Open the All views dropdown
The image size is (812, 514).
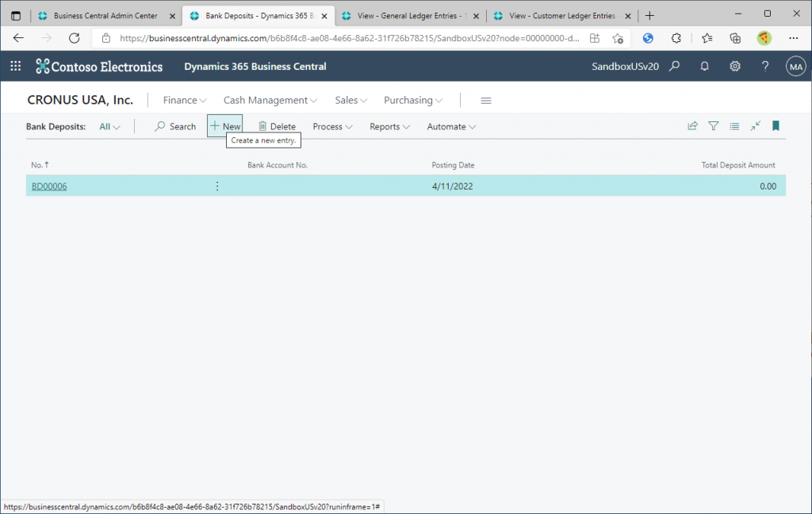tap(109, 126)
